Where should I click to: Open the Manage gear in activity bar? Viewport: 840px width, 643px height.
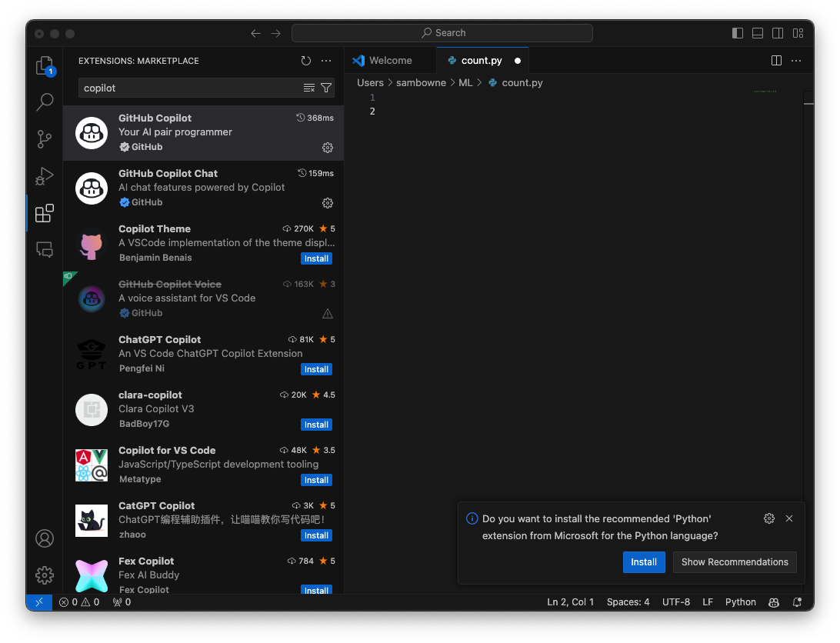pyautogui.click(x=45, y=575)
